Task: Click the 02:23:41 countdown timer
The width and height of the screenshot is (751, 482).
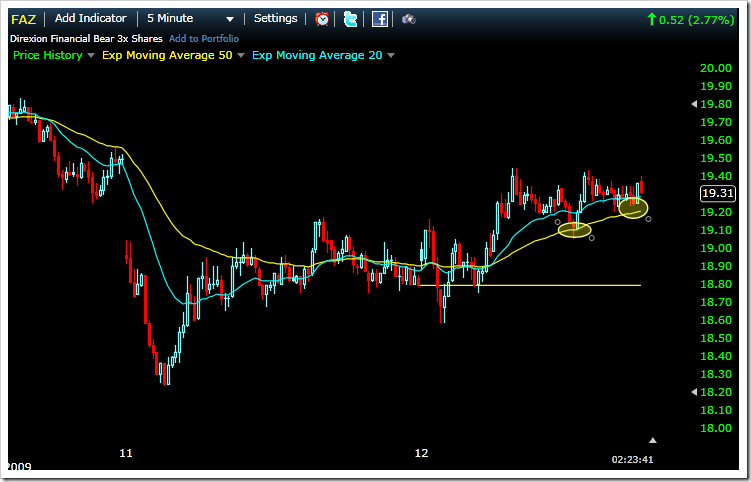Action: pos(632,459)
